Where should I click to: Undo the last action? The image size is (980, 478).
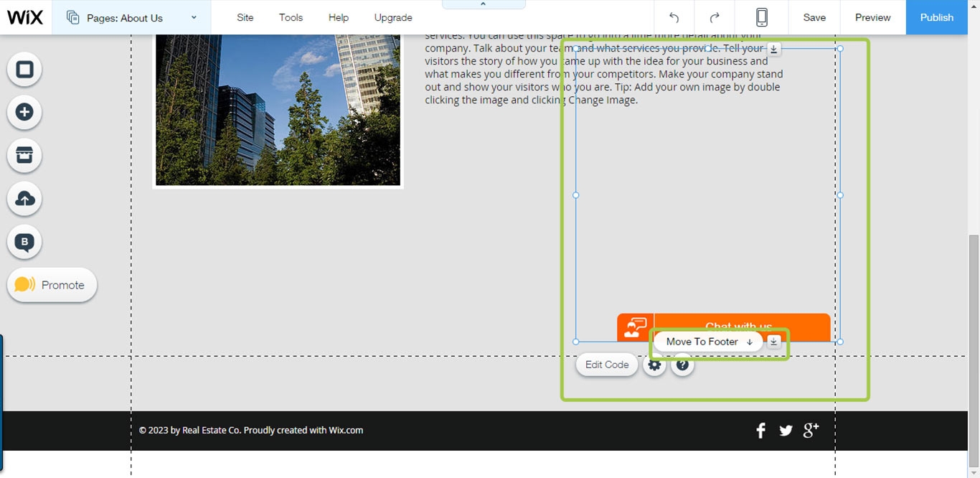674,17
